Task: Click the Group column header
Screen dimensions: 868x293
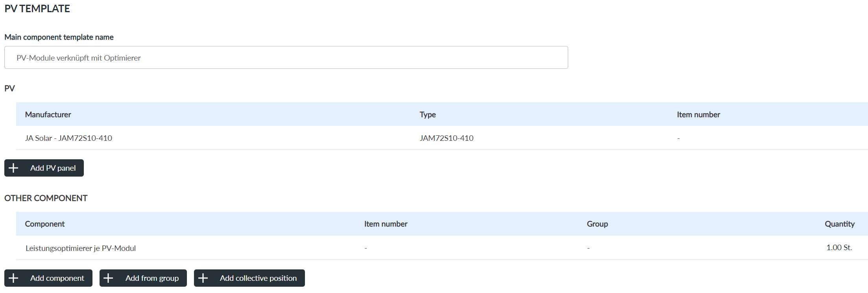Action: pos(597,224)
